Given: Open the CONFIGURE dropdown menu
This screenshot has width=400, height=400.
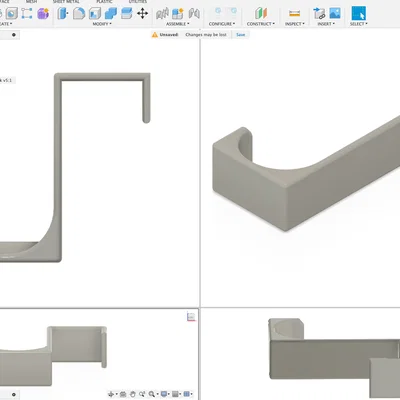Looking at the screenshot, I should tap(222, 24).
